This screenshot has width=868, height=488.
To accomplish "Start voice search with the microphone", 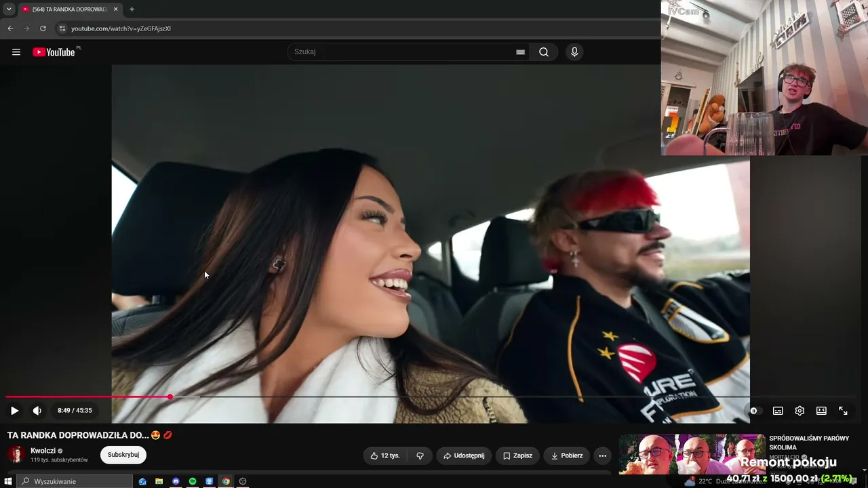I will click(574, 52).
